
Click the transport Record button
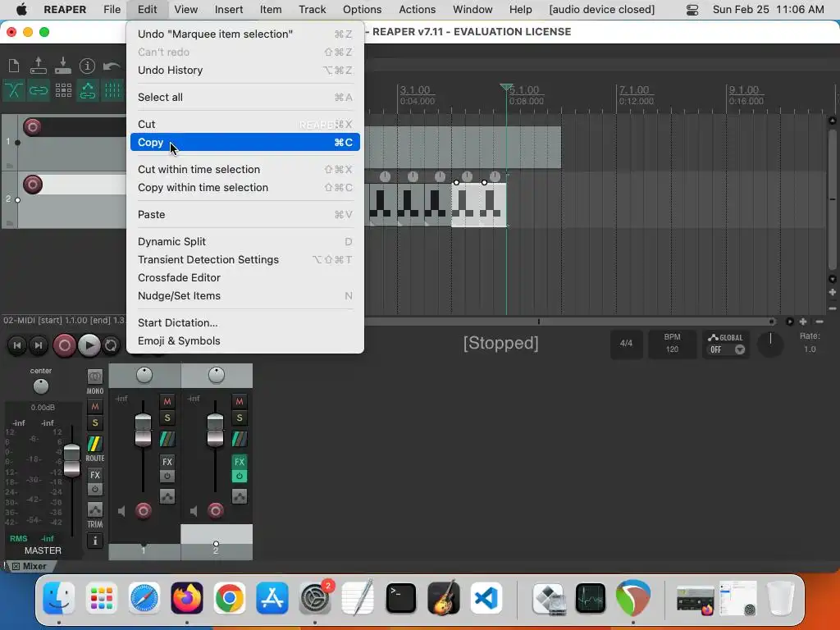point(64,345)
